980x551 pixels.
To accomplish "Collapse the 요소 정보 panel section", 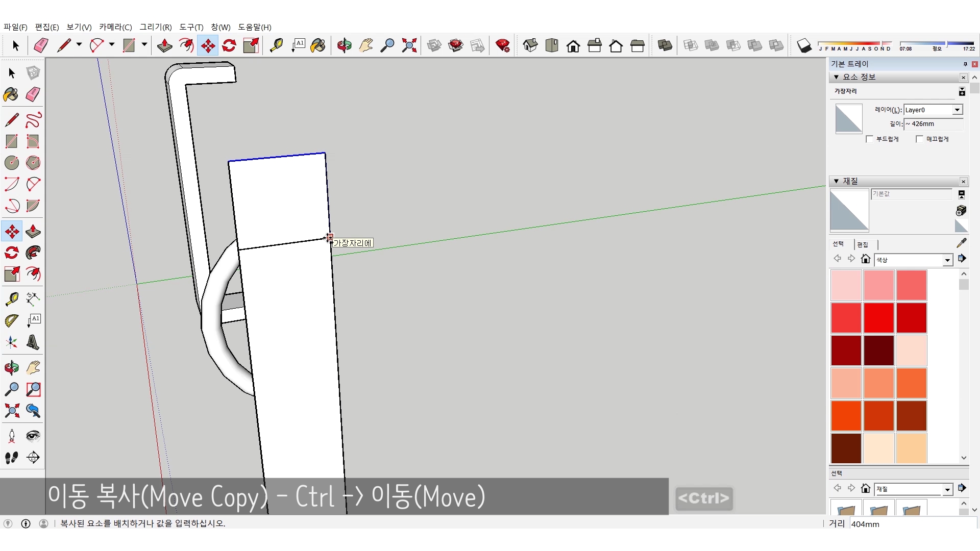I will pos(836,77).
